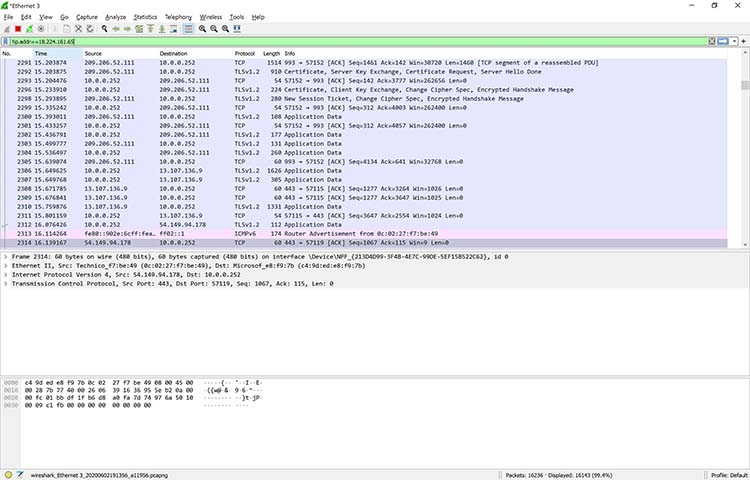Close the capture file using X toolbar icon
The image size is (750, 480).
(x=78, y=29)
